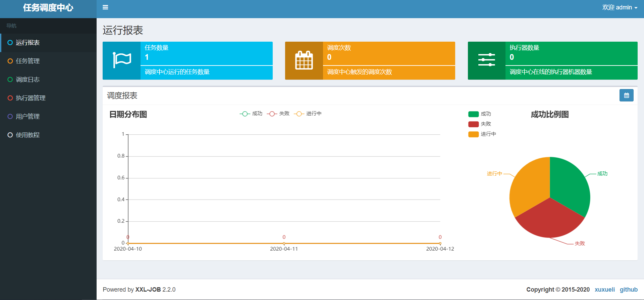Click the green circle icon beside 调度日志

click(10, 80)
